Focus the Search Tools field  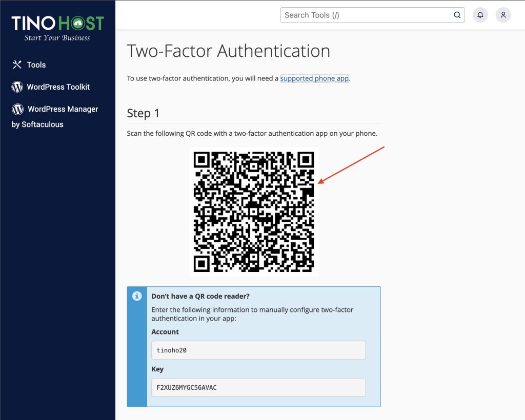[372, 15]
